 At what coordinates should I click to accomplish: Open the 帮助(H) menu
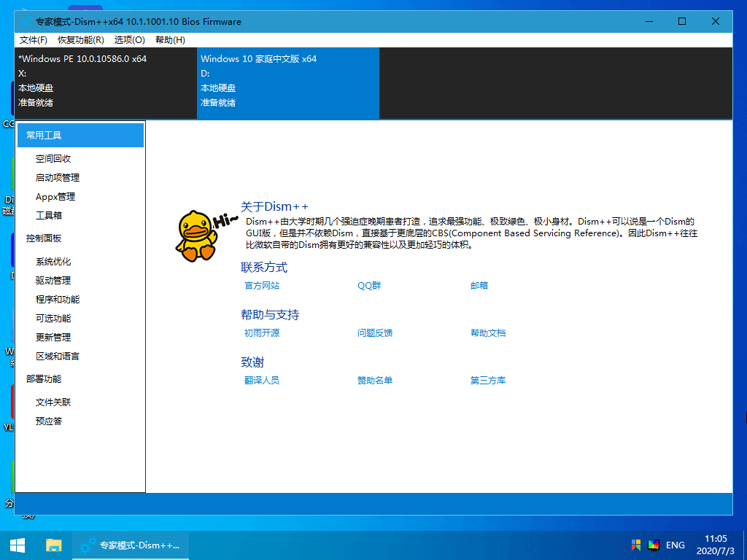(171, 40)
